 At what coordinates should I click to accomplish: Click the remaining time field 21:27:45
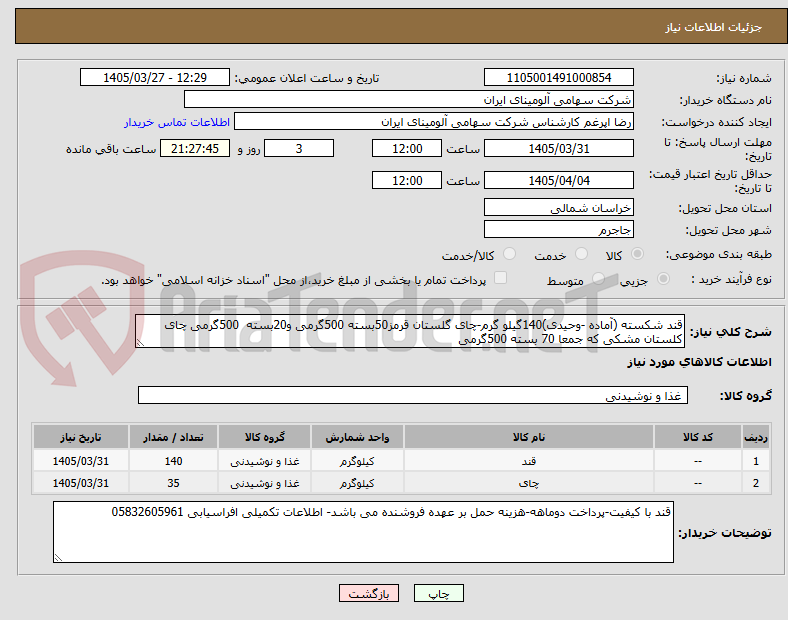195,148
